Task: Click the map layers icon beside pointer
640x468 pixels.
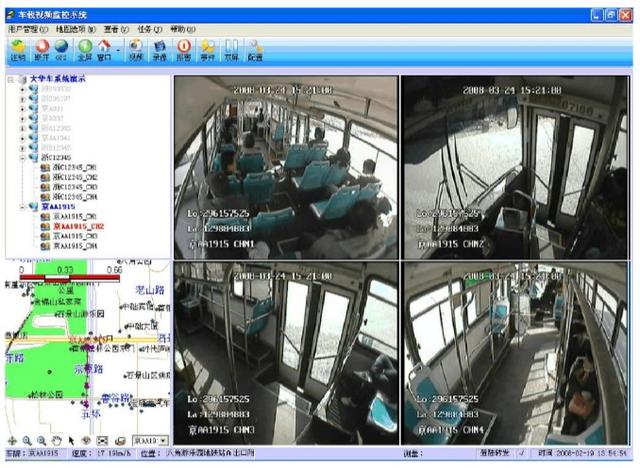Action: pyautogui.click(x=86, y=441)
